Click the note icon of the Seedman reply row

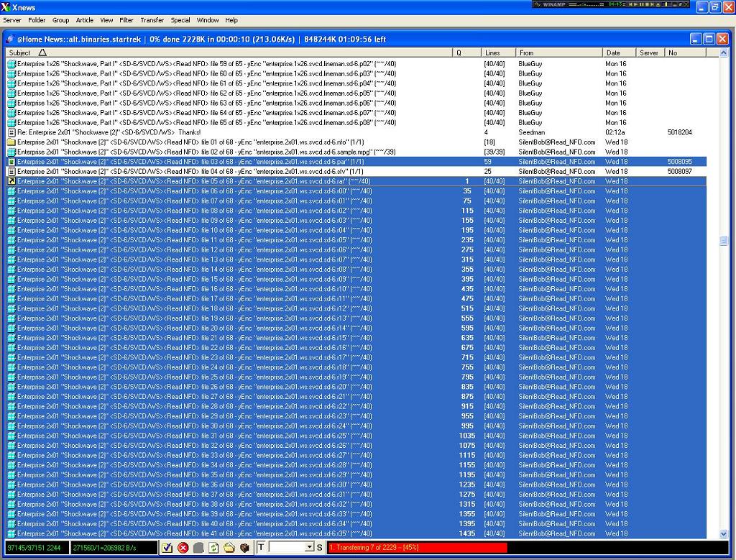click(x=11, y=132)
